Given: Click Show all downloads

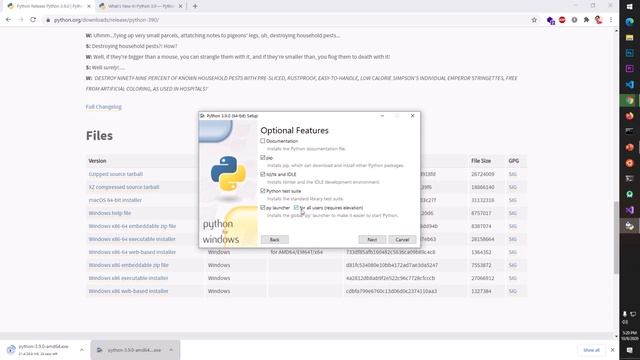Looking at the screenshot, I should tap(591, 350).
